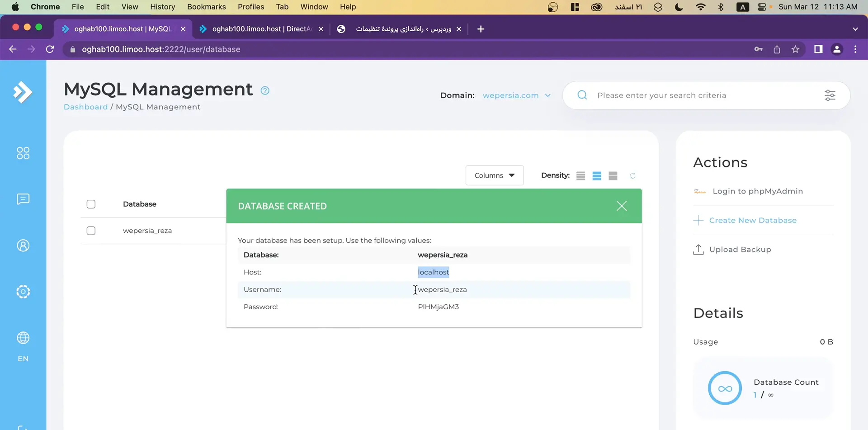The height and width of the screenshot is (430, 868).
Task: Click the EN language label
Action: click(23, 359)
